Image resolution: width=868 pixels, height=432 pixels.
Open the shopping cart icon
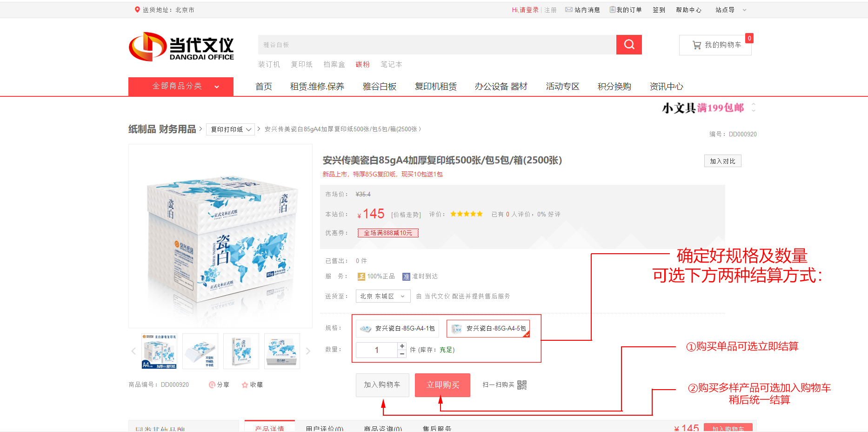point(697,45)
